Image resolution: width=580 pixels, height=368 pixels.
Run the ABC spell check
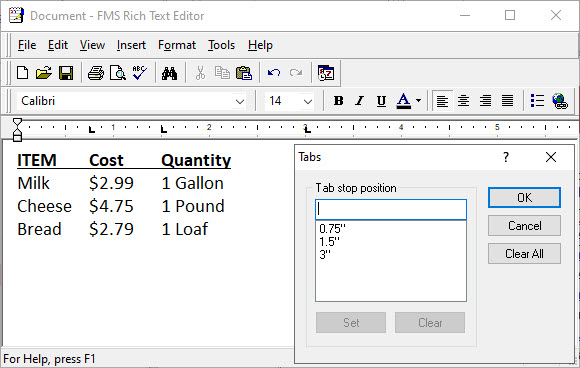[x=139, y=73]
